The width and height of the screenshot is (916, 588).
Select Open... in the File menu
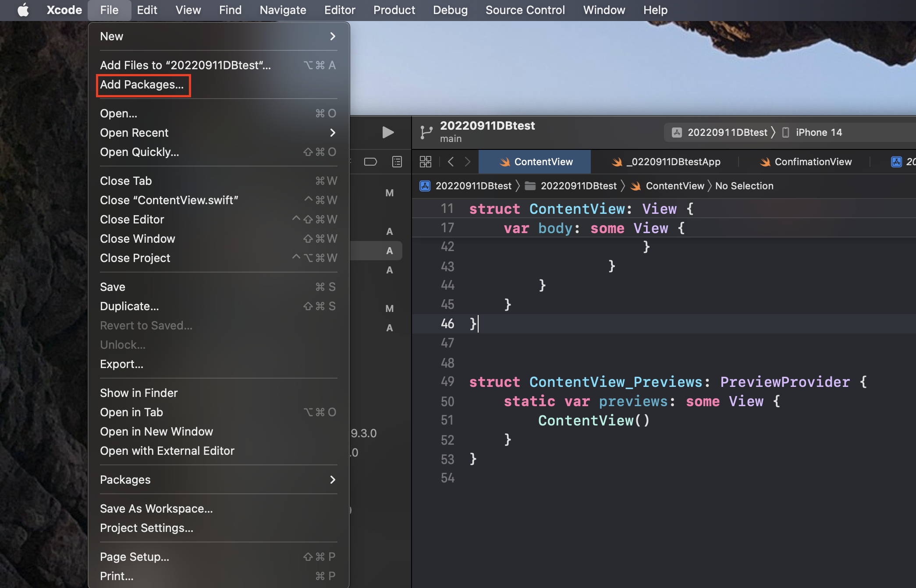[x=218, y=113]
